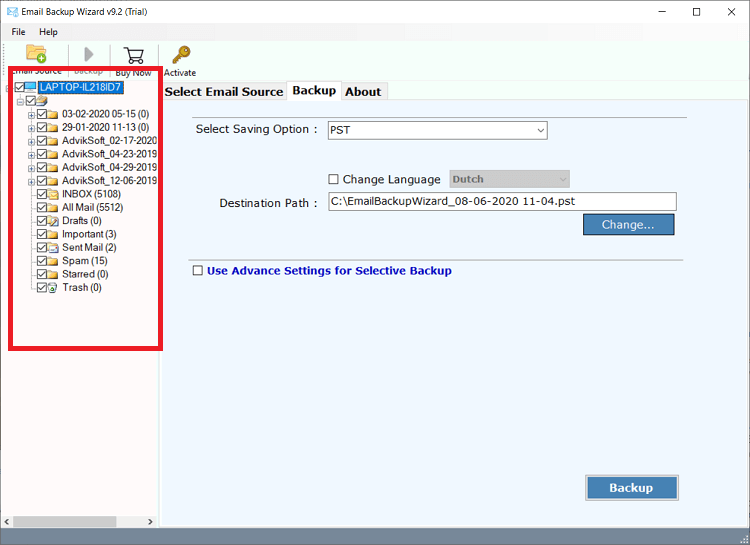Expand the 29-01-2020 11-13 folder node

click(x=31, y=128)
